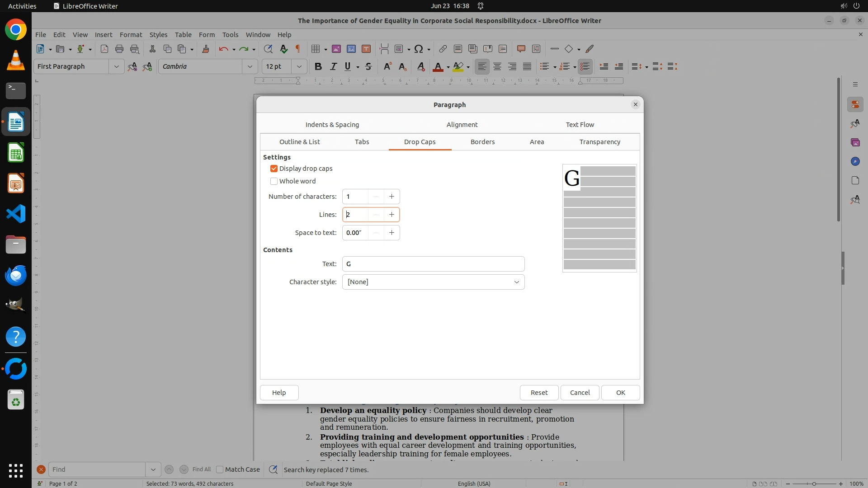Click the Bold formatting icon
This screenshot has height=488, width=868.
click(x=318, y=66)
